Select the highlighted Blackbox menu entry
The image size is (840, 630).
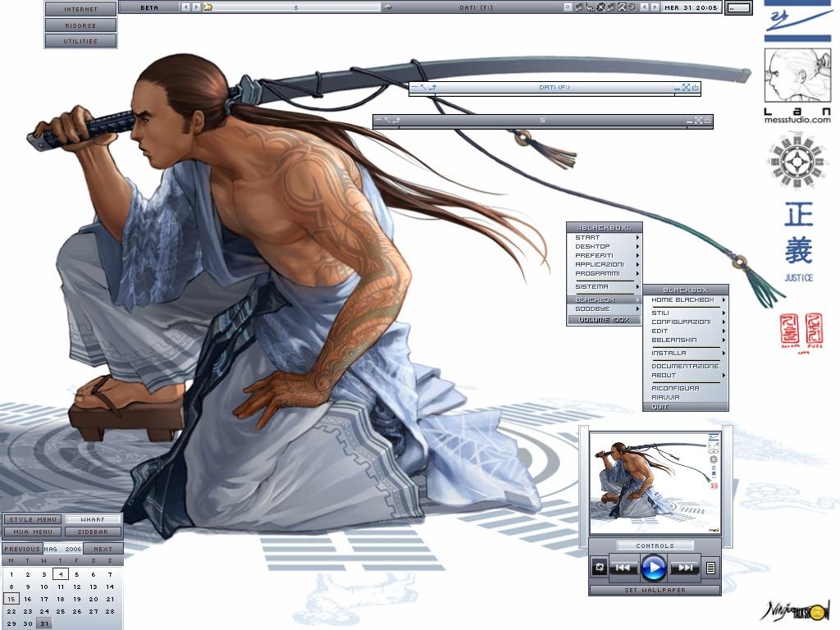pyautogui.click(x=605, y=300)
